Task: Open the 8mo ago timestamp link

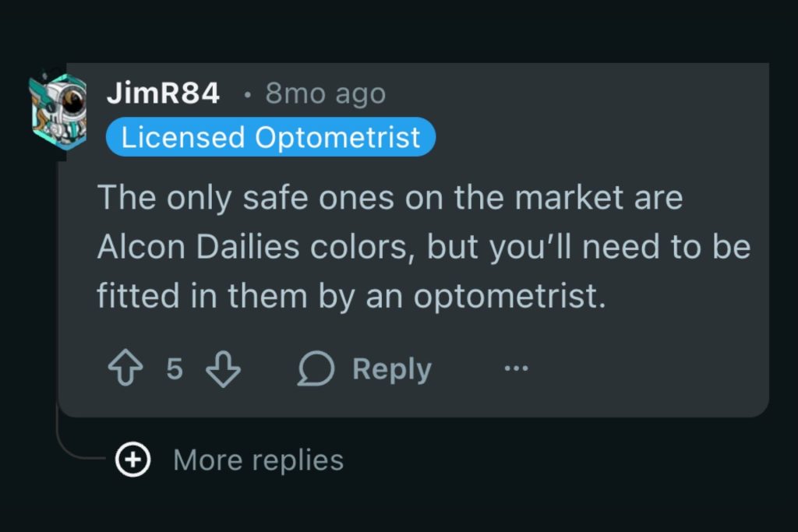Action: click(327, 93)
